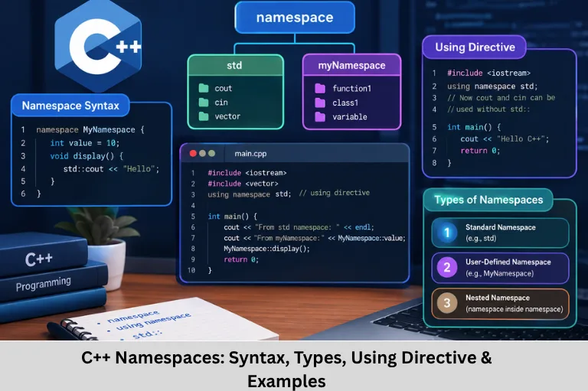Select the Using Directive tab header

pos(475,47)
